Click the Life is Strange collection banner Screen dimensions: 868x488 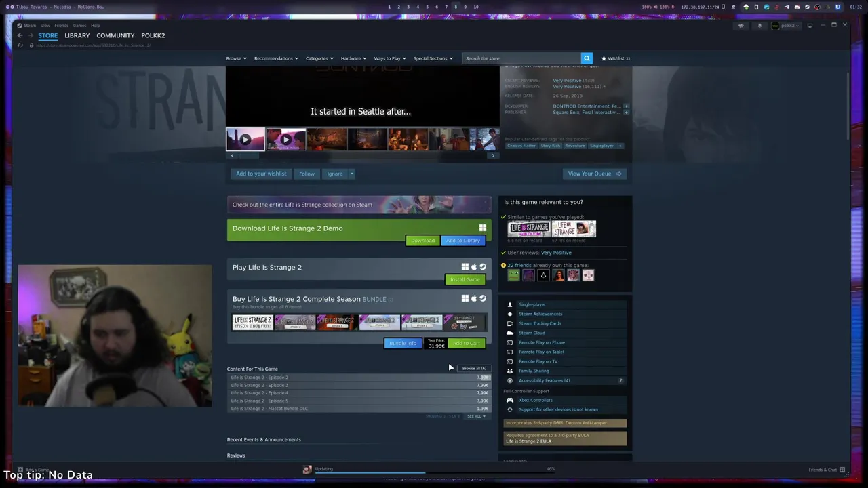point(359,205)
